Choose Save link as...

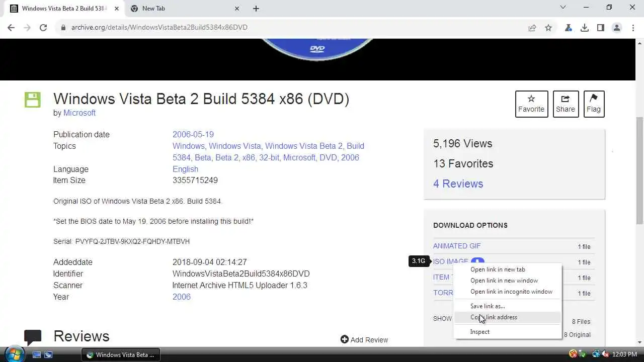pos(508,306)
